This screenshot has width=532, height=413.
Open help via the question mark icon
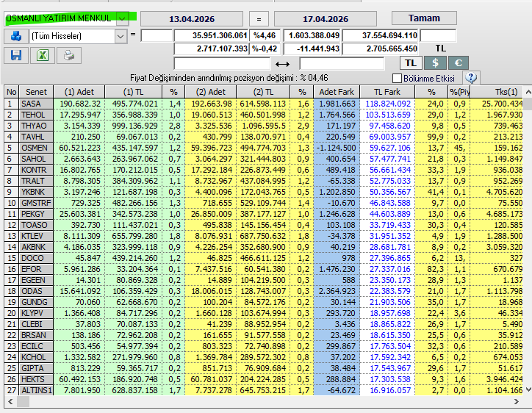[471, 78]
